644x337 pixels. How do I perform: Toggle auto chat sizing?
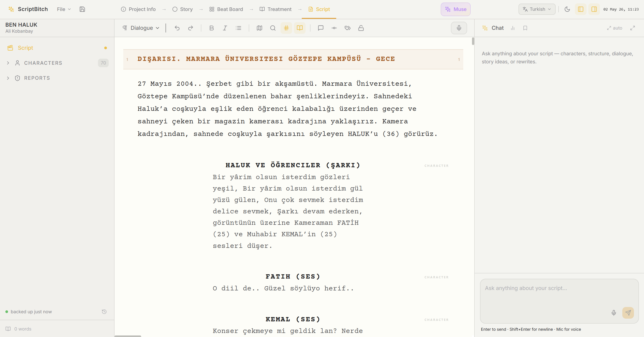[614, 28]
